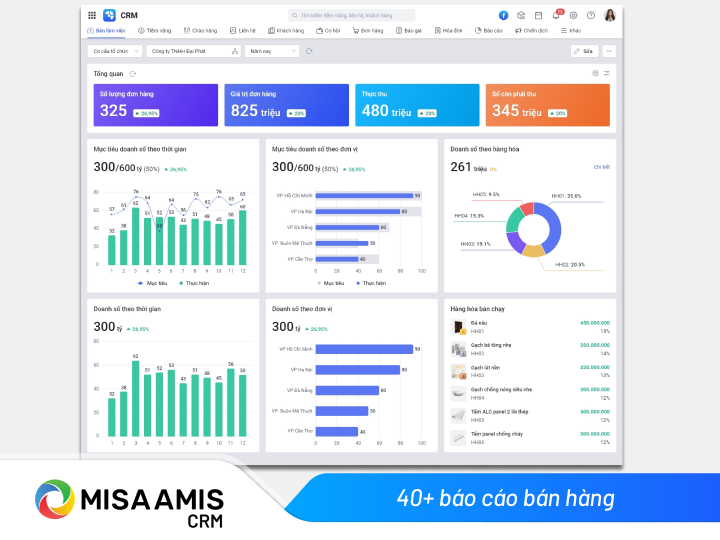
Task: Open the Chiến dịch tab
Action: (531, 31)
